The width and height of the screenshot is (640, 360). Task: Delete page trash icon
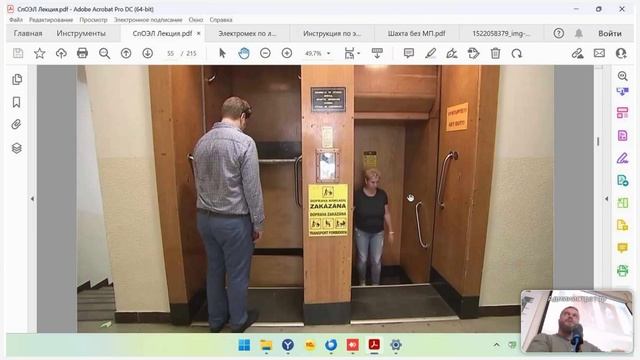tap(495, 53)
